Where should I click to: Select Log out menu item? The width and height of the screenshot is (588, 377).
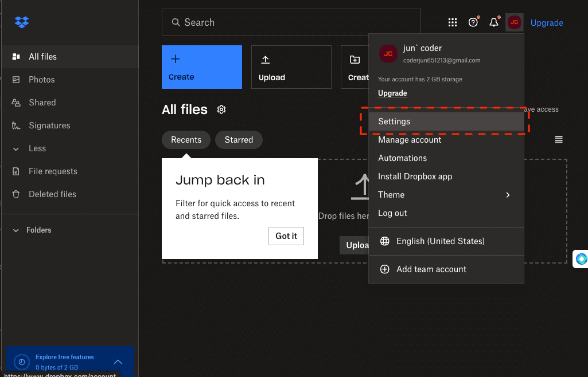pyautogui.click(x=446, y=213)
